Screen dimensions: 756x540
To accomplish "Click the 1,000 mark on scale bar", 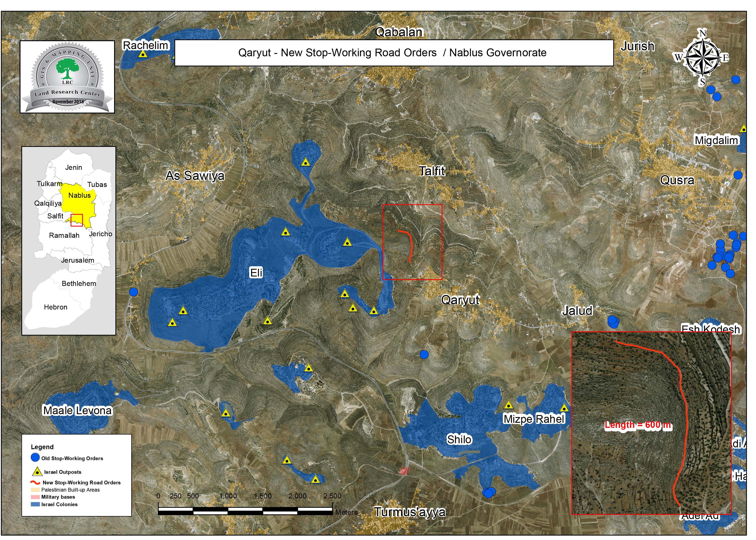I will (228, 496).
